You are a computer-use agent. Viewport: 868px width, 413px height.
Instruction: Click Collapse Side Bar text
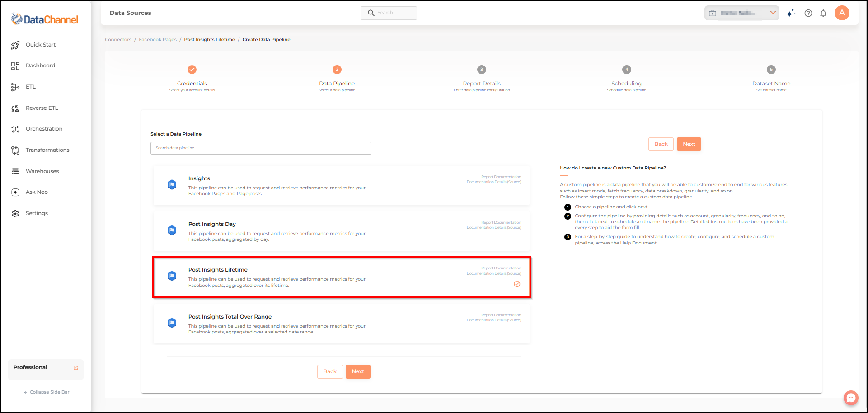(50, 392)
